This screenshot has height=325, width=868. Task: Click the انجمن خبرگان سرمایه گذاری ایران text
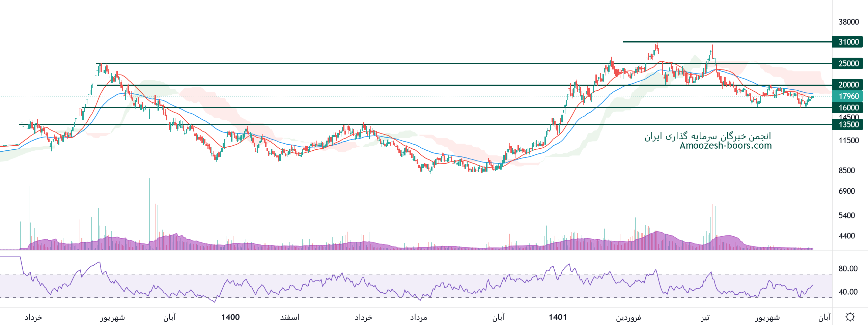pyautogui.click(x=708, y=136)
